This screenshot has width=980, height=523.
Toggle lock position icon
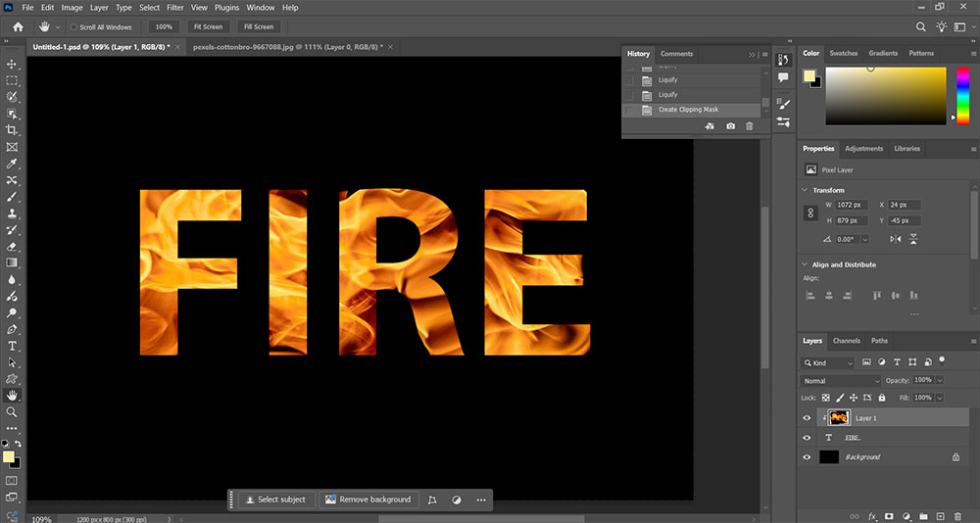(854, 398)
